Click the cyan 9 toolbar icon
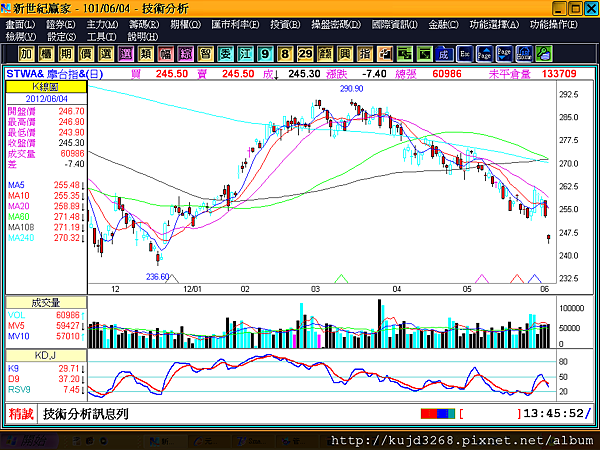This screenshot has height=450, width=600. pos(265,54)
